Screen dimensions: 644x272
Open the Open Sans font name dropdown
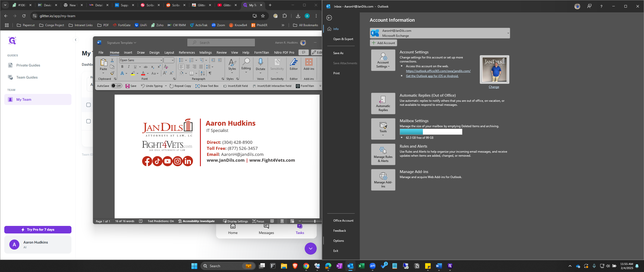tap(161, 60)
